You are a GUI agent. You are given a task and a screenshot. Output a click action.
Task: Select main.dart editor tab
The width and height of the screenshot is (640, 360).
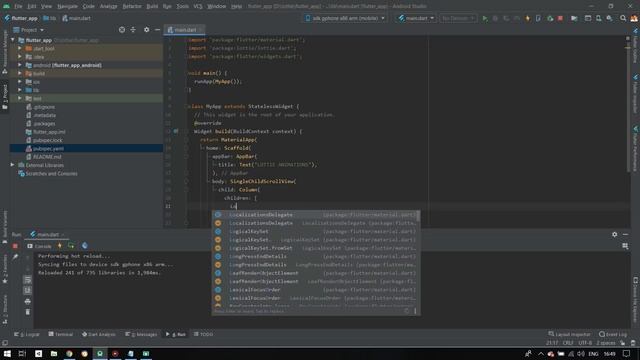(x=183, y=30)
